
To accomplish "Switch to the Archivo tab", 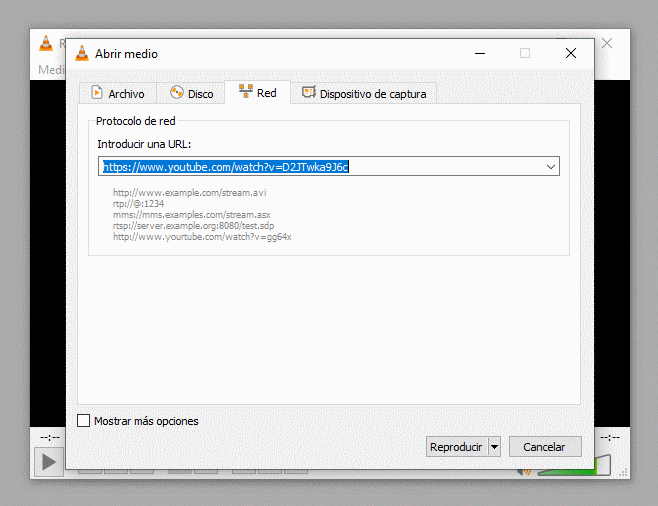I will coord(118,93).
